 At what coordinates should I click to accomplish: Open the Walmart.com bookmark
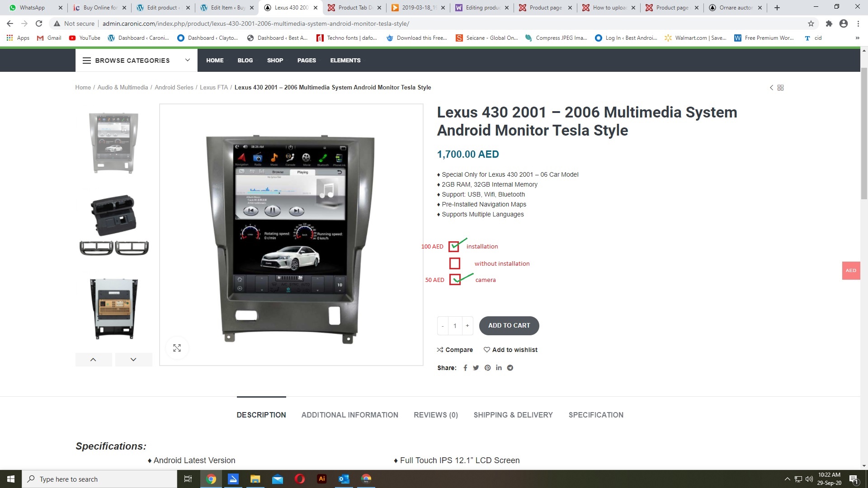695,38
